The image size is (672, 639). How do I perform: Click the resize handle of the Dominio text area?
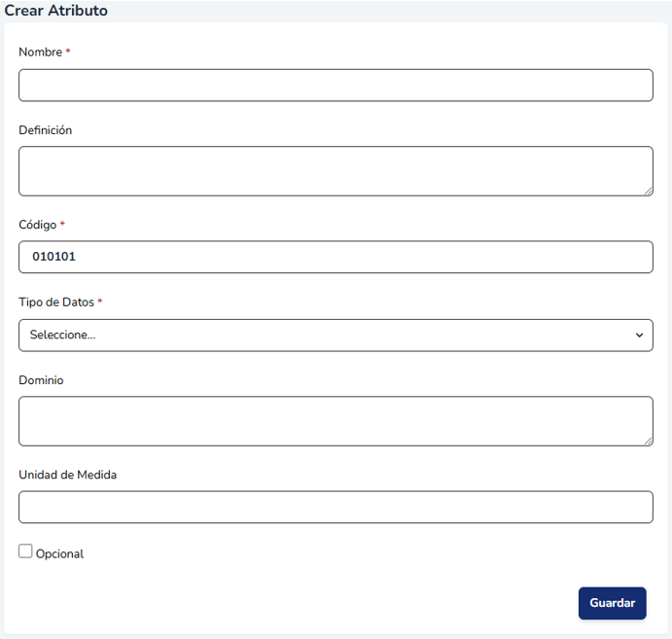pyautogui.click(x=648, y=441)
